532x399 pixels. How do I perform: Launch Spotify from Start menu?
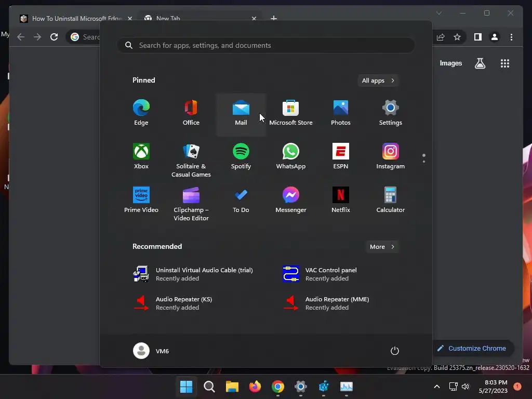(x=241, y=156)
